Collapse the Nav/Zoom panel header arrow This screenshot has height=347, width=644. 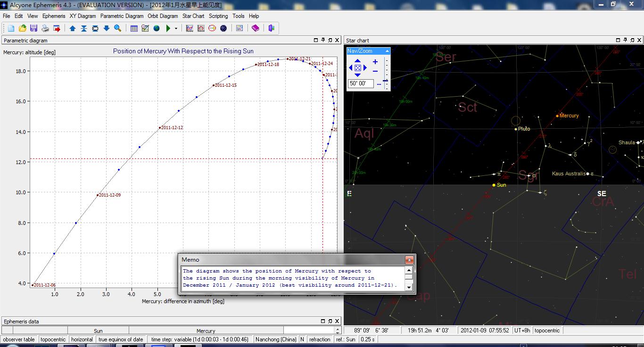click(x=387, y=51)
